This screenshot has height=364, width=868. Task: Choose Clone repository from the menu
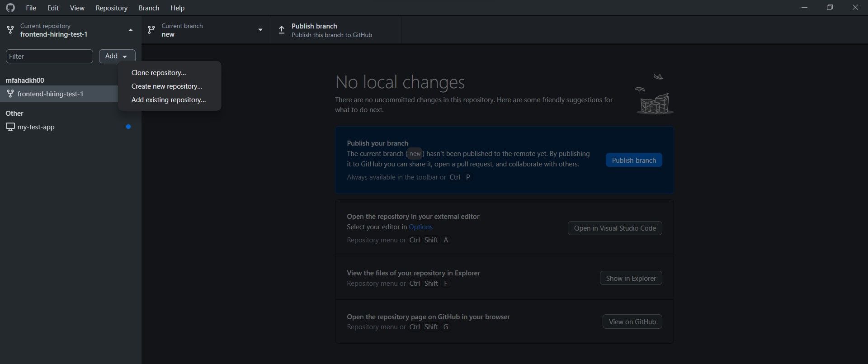pos(159,73)
